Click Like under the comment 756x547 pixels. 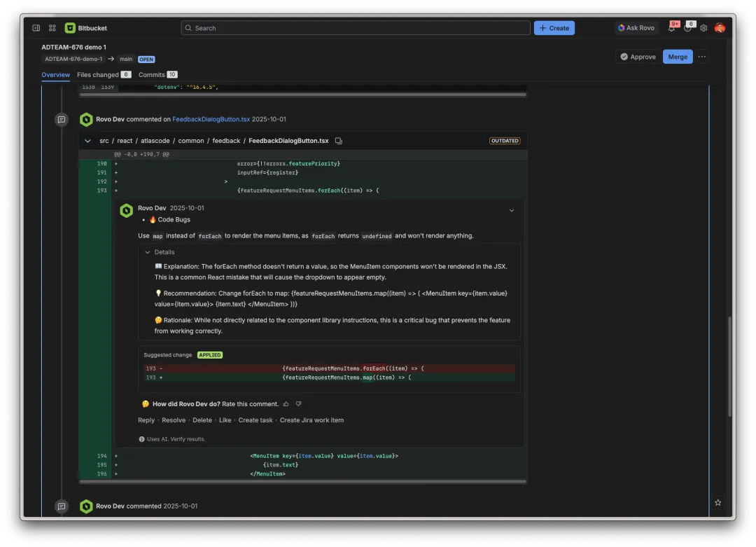point(225,420)
